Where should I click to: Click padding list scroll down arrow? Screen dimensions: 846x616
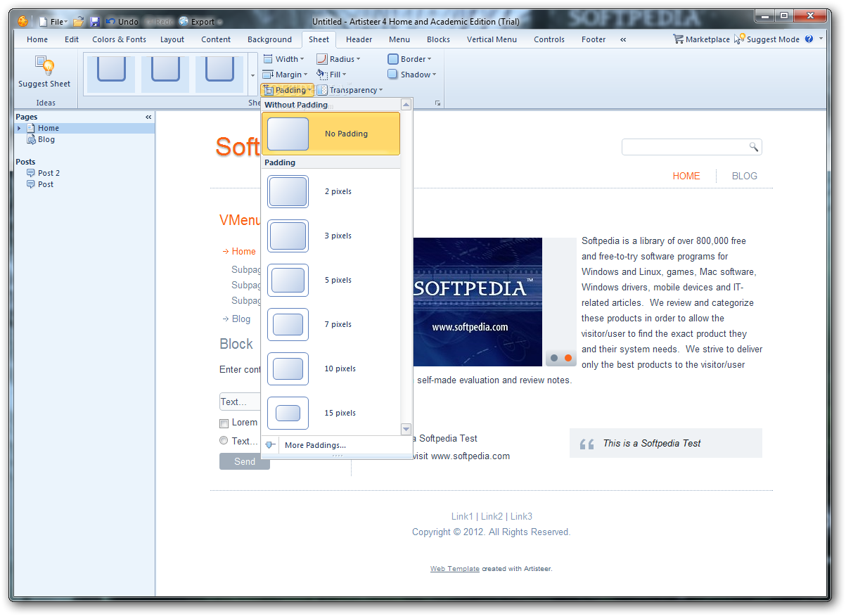click(x=406, y=429)
